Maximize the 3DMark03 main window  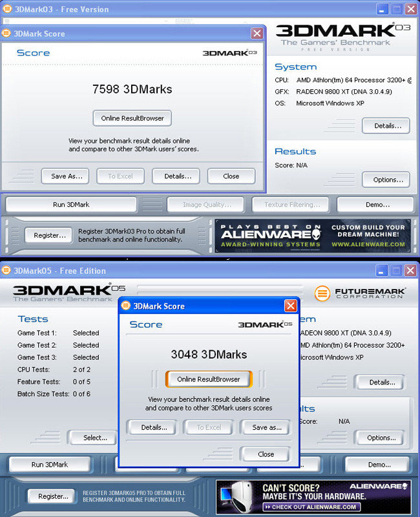click(x=397, y=9)
